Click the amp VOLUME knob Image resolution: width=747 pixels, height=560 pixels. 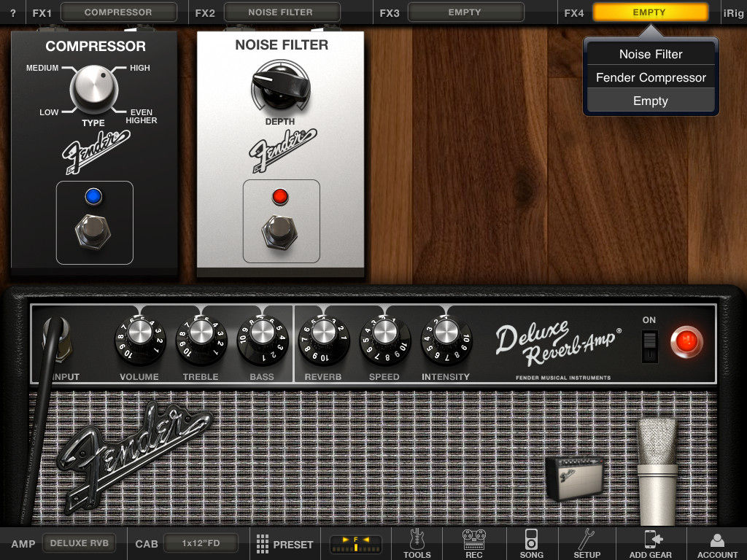point(139,339)
